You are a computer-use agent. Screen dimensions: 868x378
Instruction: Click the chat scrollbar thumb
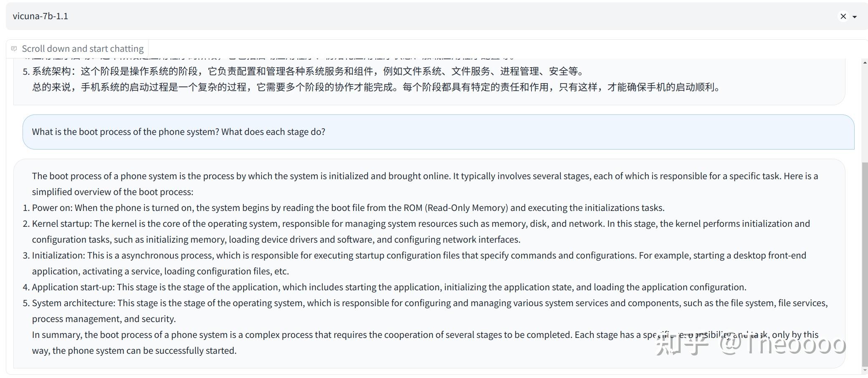point(865,263)
